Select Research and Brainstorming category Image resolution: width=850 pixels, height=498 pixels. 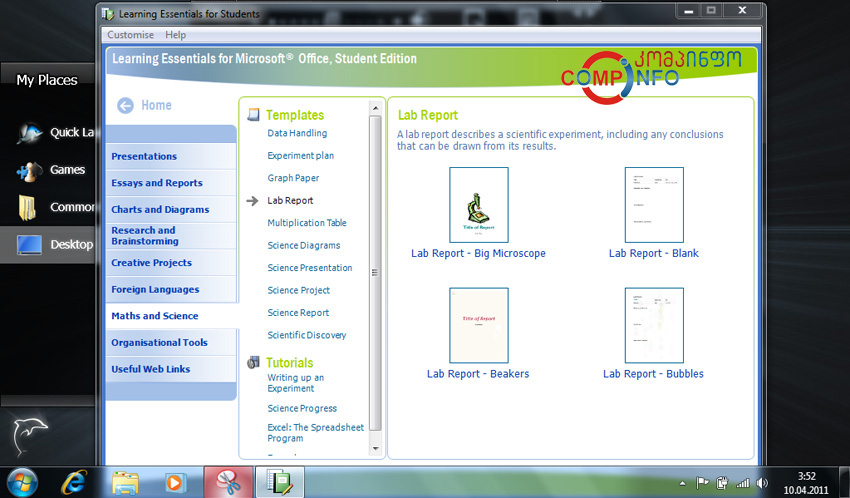pos(171,236)
